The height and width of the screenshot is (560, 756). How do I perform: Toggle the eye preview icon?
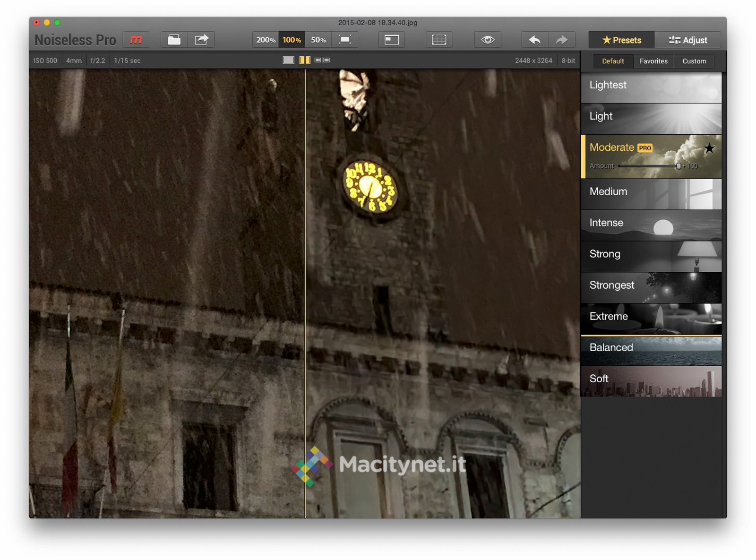pos(488,40)
